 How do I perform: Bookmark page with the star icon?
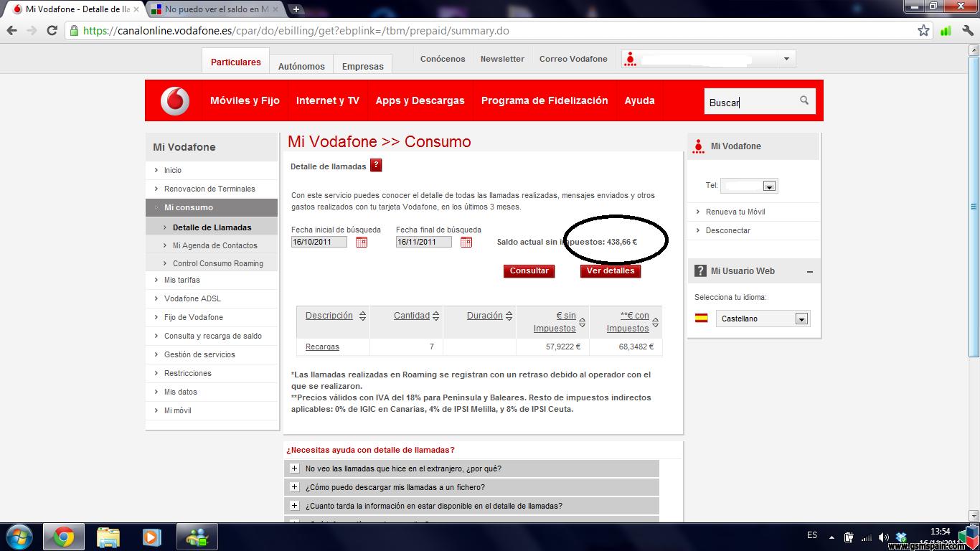point(923,30)
